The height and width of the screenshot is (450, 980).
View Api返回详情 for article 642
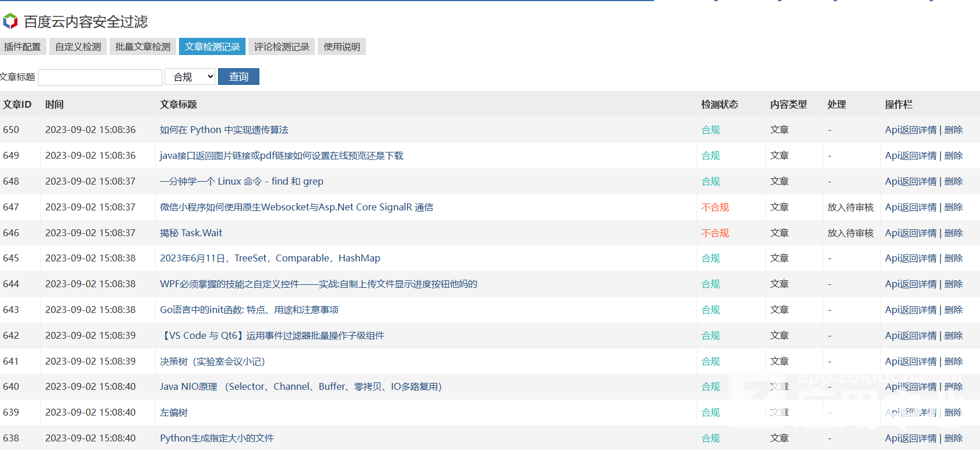point(911,336)
